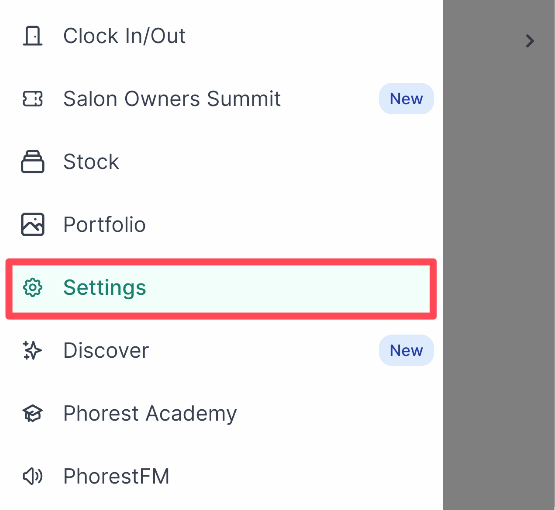555x510 pixels.
Task: Click the Clock In/Out door icon
Action: pyautogui.click(x=33, y=36)
